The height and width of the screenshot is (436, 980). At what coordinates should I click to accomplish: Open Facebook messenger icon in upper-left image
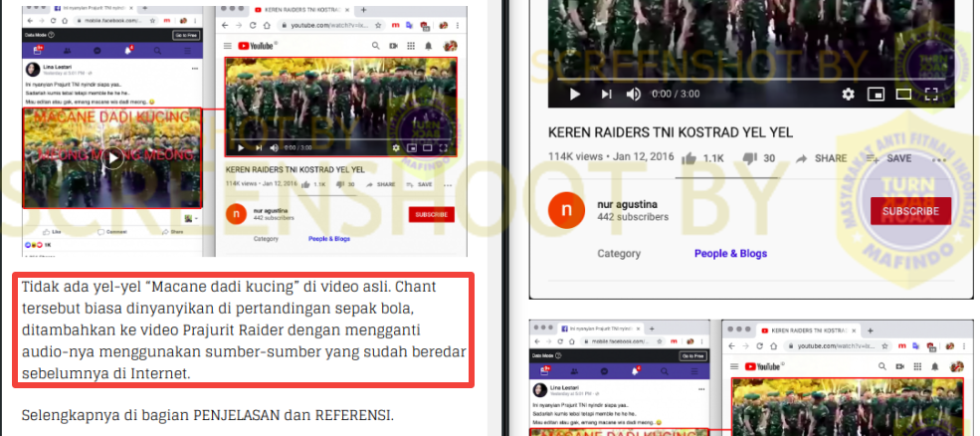click(98, 51)
